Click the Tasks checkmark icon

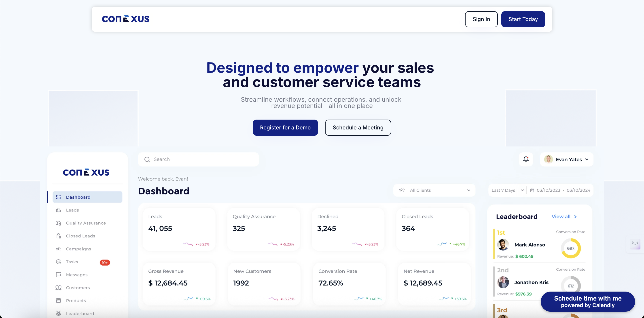pos(59,262)
